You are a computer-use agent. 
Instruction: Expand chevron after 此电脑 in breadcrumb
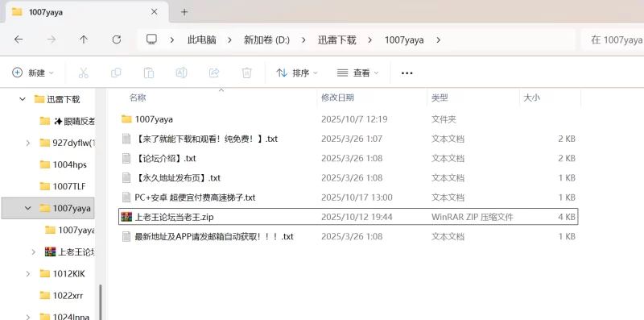229,39
